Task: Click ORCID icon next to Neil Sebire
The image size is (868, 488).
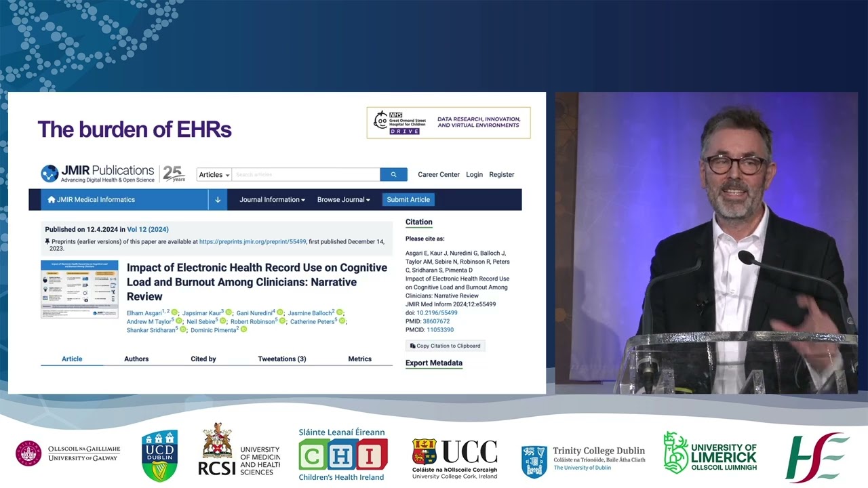Action: 222,321
